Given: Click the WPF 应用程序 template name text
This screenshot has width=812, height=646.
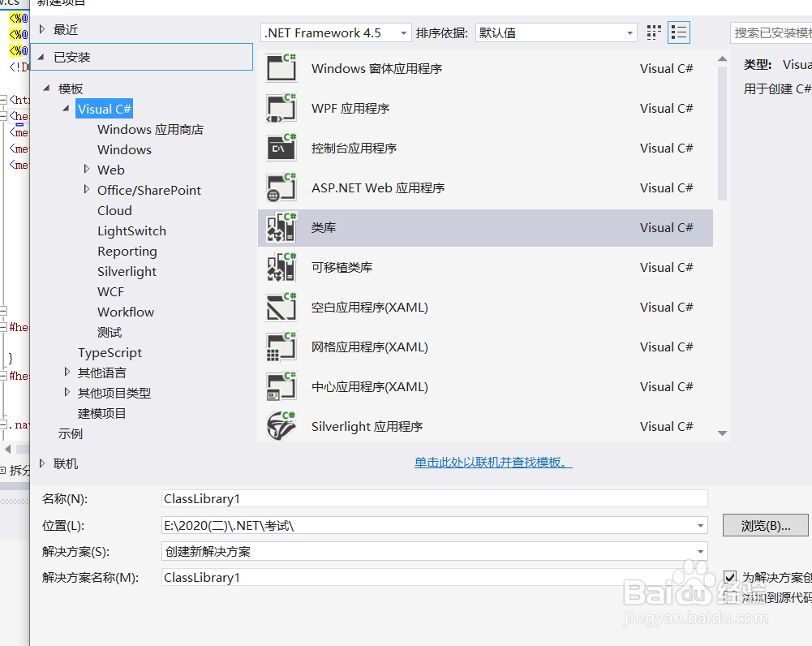Looking at the screenshot, I should coord(350,108).
